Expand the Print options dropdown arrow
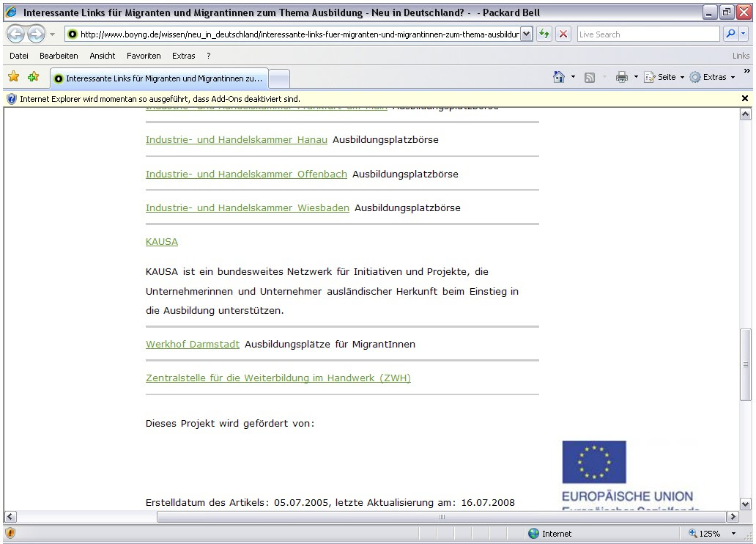Viewport: 756px width, 544px height. tap(636, 77)
